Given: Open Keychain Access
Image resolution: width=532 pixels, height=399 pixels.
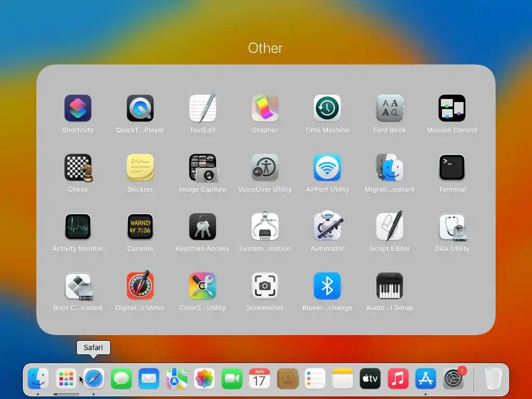Looking at the screenshot, I should [x=203, y=227].
